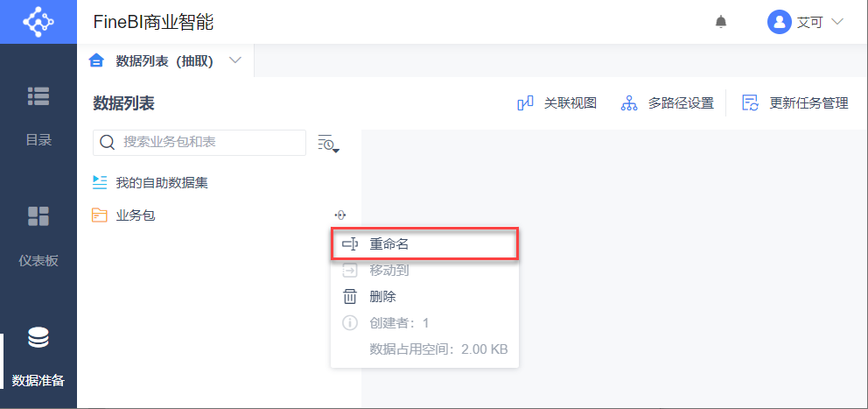Image resolution: width=868 pixels, height=409 pixels.
Task: Click the 业务包 more options icon
Action: pos(340,215)
